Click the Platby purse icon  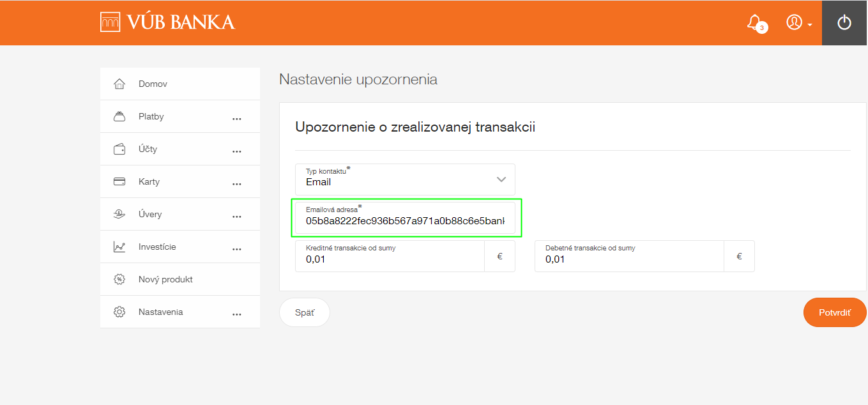click(119, 117)
